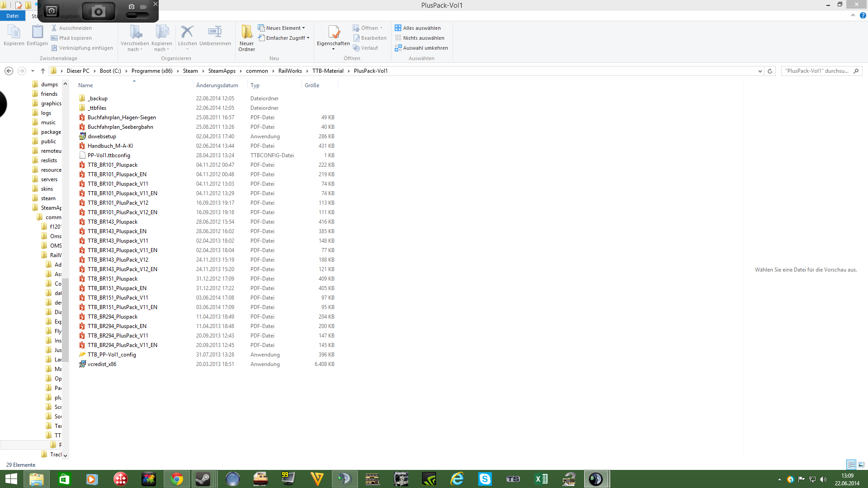Open the Datei ribbon tab
Viewport: 868px width, 488px height.
(12, 16)
